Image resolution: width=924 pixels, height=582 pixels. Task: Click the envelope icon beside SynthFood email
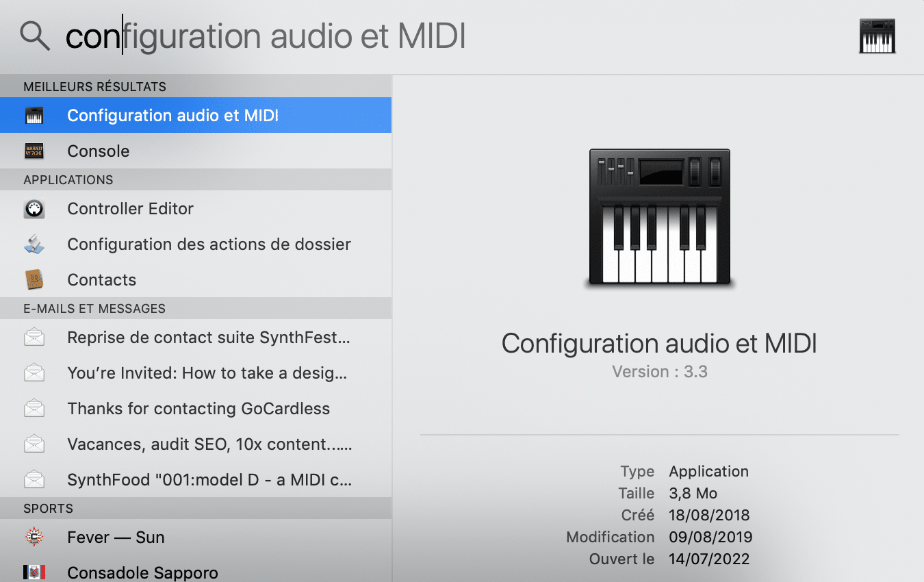click(34, 480)
